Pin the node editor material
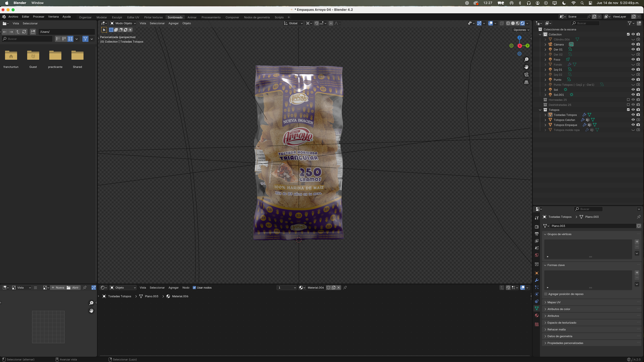 [345, 288]
